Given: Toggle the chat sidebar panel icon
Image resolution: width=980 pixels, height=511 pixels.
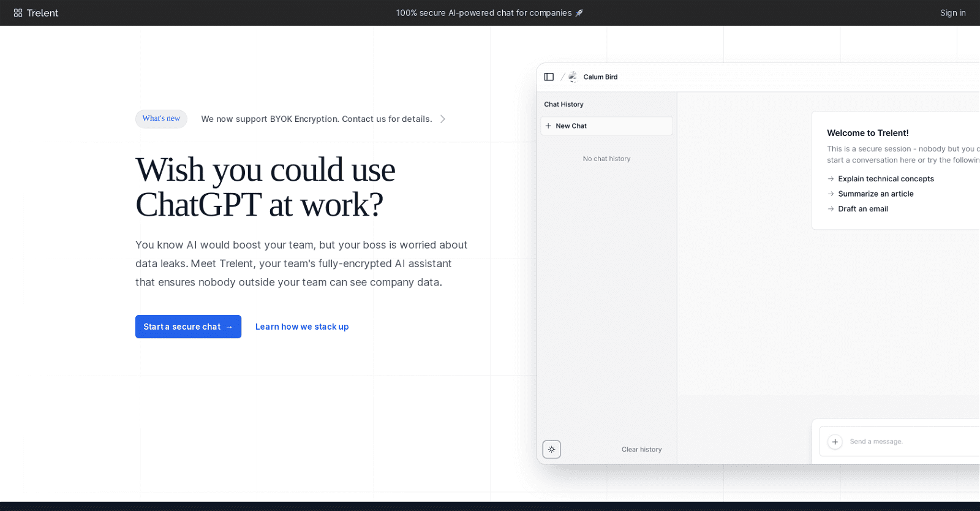Looking at the screenshot, I should [x=549, y=77].
